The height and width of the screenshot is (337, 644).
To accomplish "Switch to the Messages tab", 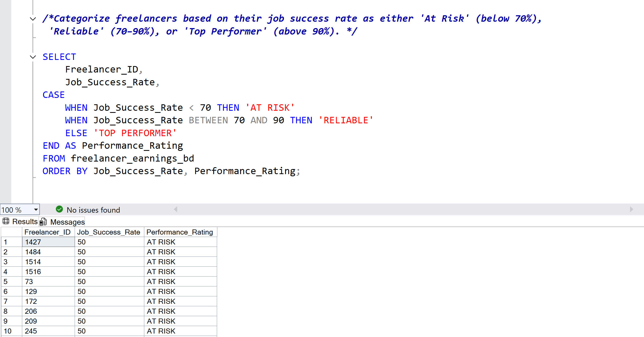I will [67, 222].
